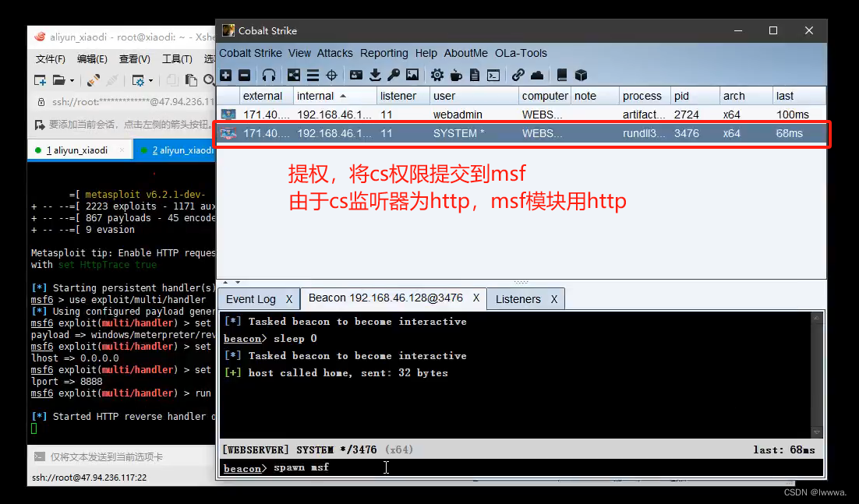
Task: Switch to pivot graph view icon
Action: click(294, 75)
